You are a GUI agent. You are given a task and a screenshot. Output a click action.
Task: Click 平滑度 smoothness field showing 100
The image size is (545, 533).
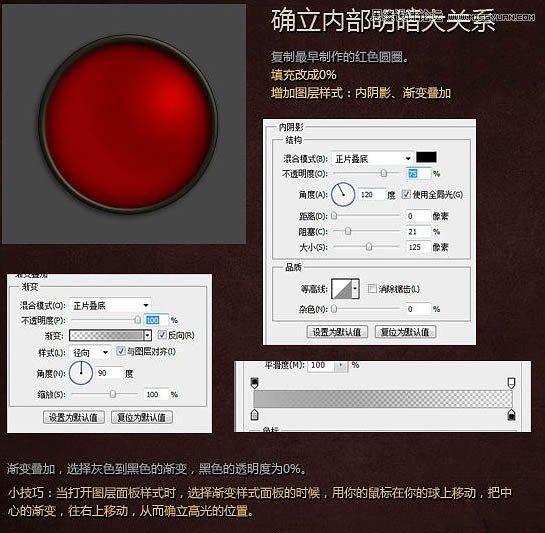click(321, 365)
